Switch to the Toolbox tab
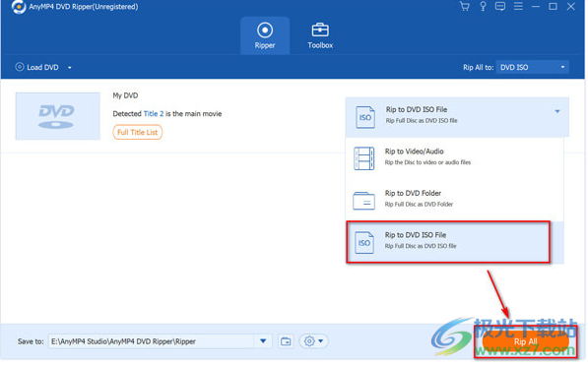The image size is (588, 366). (x=320, y=35)
